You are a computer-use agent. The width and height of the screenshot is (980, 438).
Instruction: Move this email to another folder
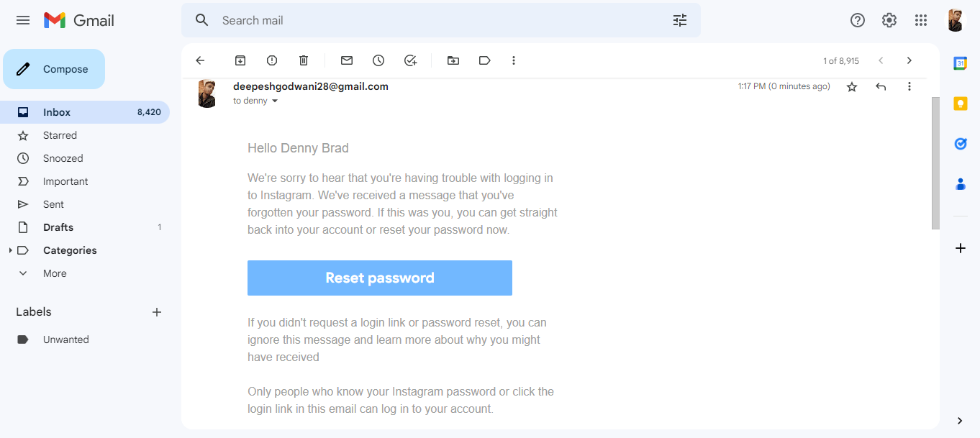[x=453, y=60]
